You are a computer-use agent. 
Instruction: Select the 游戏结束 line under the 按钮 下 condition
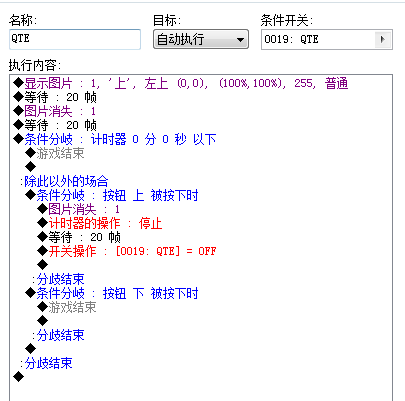(67, 307)
